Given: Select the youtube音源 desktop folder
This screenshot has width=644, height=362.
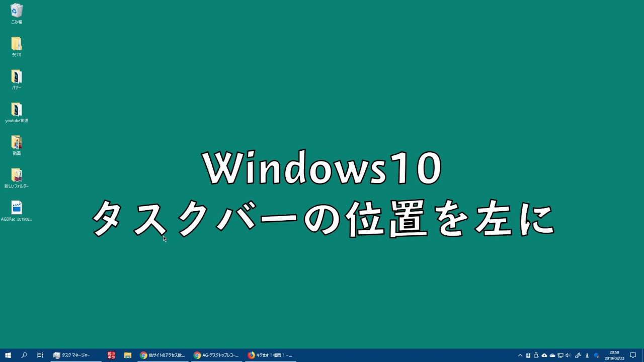Looking at the screenshot, I should pyautogui.click(x=17, y=113).
